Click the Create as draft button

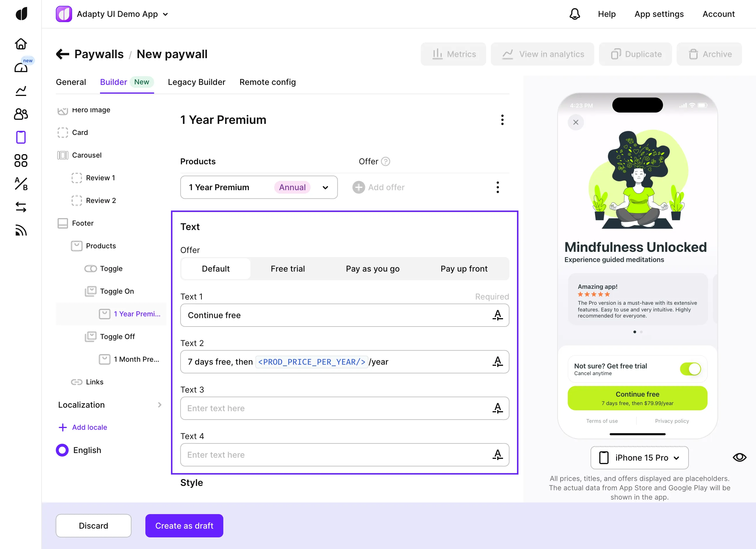pyautogui.click(x=184, y=526)
